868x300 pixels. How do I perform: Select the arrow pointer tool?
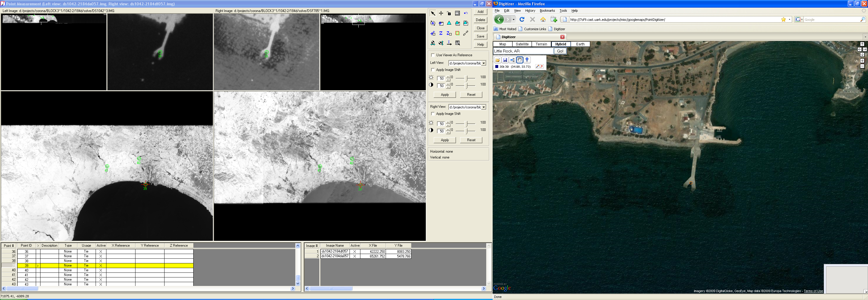pyautogui.click(x=433, y=13)
